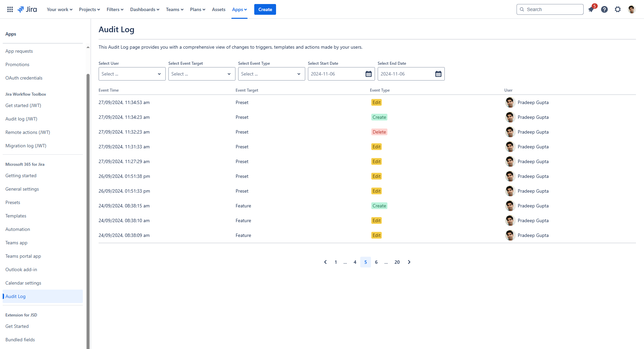
Task: Expand the Select Event Type dropdown
Action: click(x=271, y=74)
